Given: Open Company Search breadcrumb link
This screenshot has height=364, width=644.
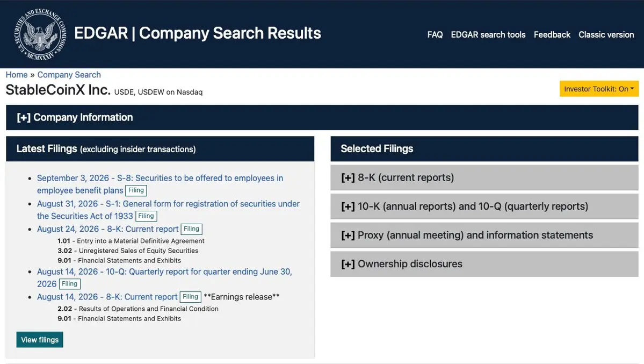Looking at the screenshot, I should (x=69, y=75).
